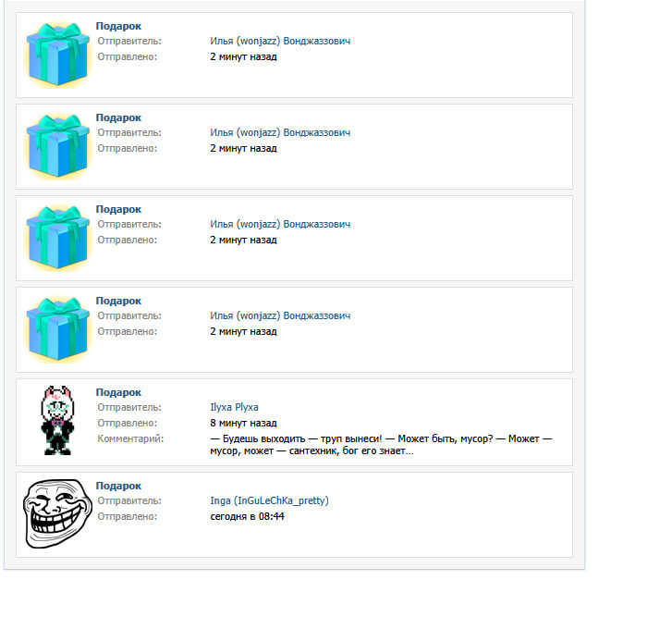Open 'Подарок' title of Ilyxa Plyxa gift
Image resolution: width=672 pixels, height=617 pixels.
(118, 392)
